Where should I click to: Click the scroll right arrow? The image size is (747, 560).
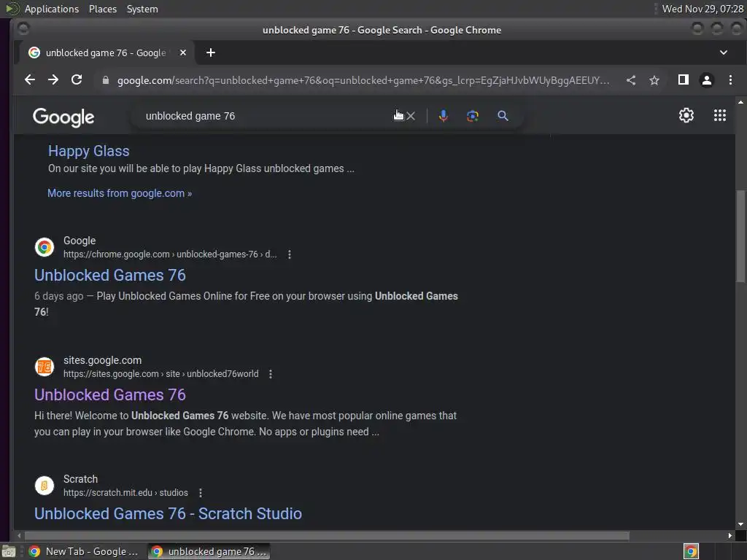pos(729,536)
